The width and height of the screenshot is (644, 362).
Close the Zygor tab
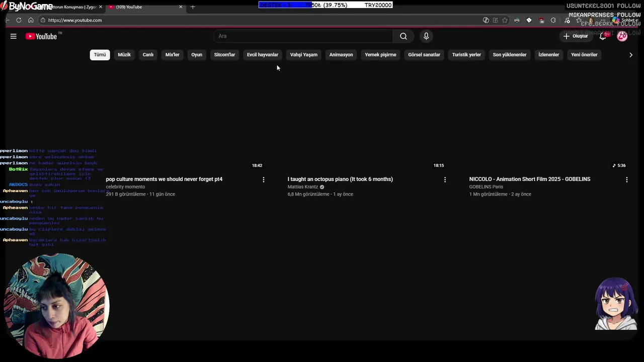pos(101,7)
